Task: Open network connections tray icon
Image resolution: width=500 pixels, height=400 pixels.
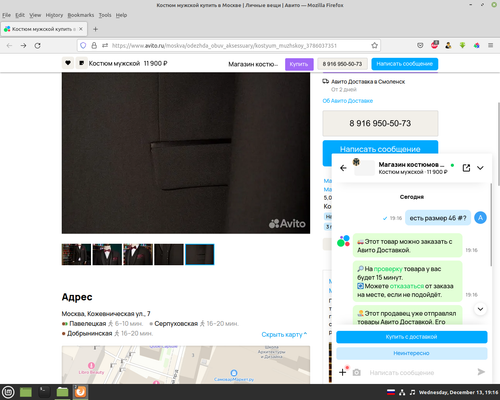Action: 402,392
